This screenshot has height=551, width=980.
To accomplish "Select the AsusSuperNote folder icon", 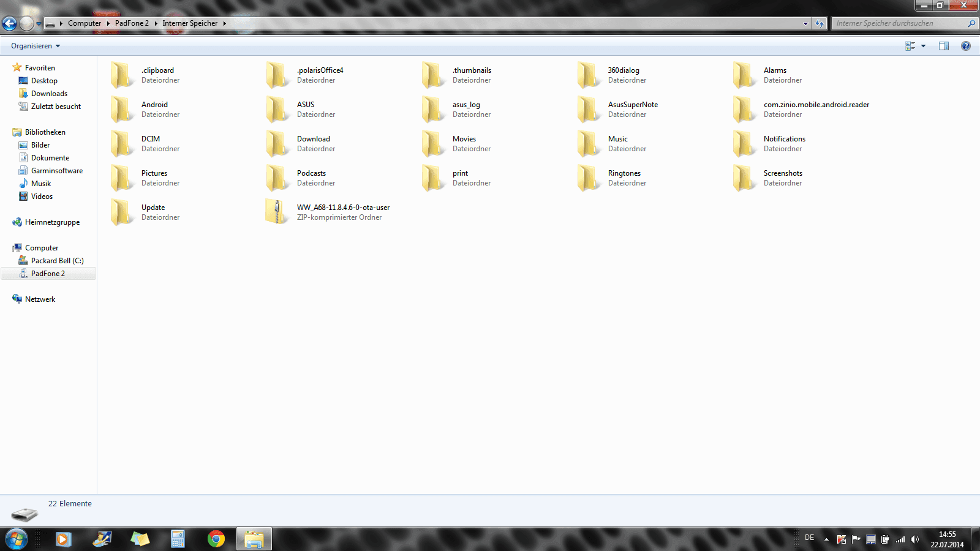I will (x=589, y=110).
